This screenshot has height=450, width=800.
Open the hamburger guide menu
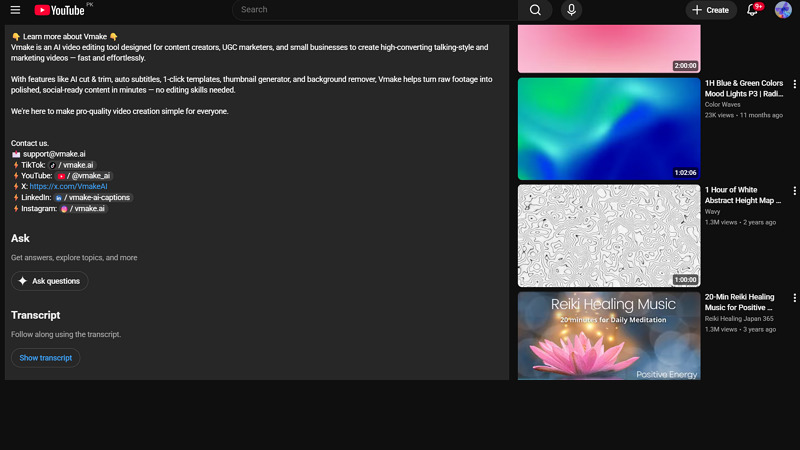click(15, 10)
